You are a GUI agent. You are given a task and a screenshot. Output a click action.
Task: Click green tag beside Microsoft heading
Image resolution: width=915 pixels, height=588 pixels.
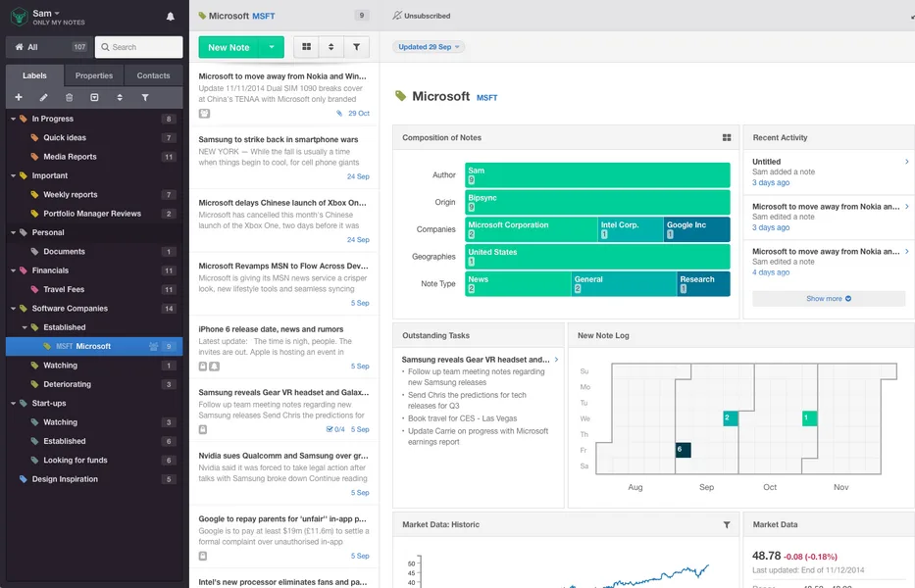[x=400, y=96]
